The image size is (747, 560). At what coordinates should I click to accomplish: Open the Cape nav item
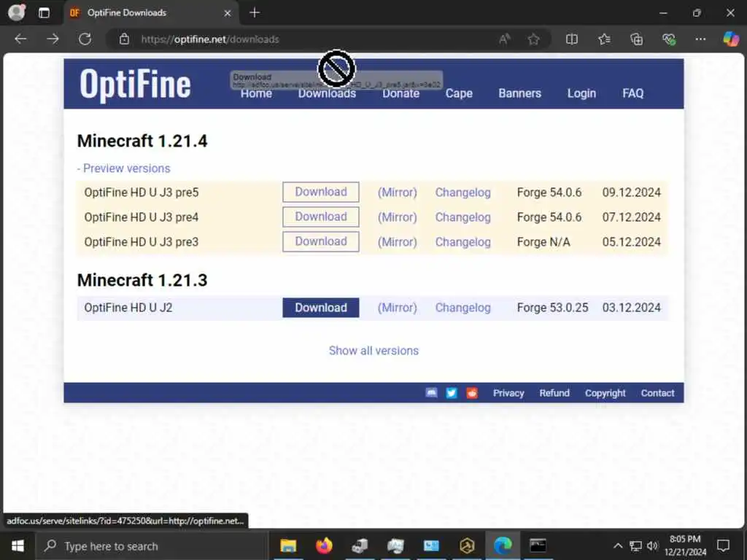[459, 93]
